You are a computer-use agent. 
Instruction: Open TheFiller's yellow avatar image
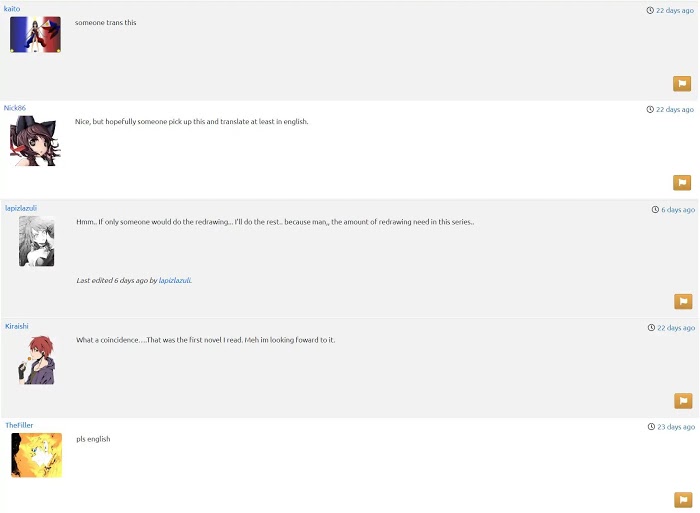[x=37, y=455]
